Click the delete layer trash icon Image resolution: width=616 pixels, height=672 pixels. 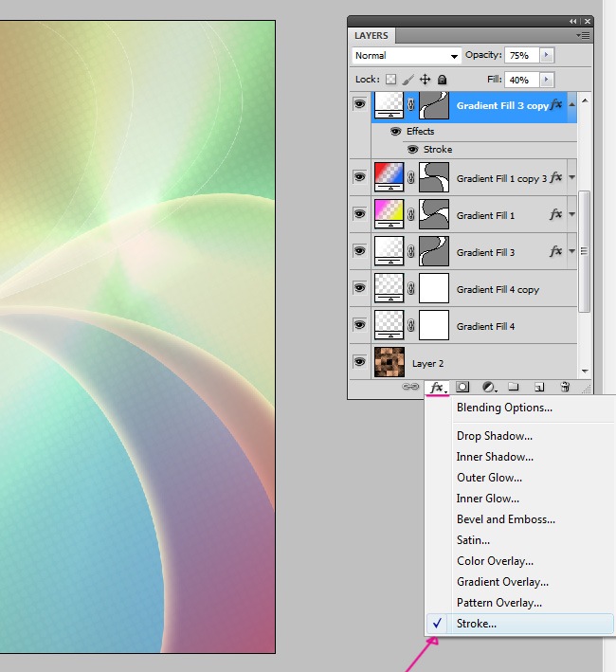click(565, 387)
